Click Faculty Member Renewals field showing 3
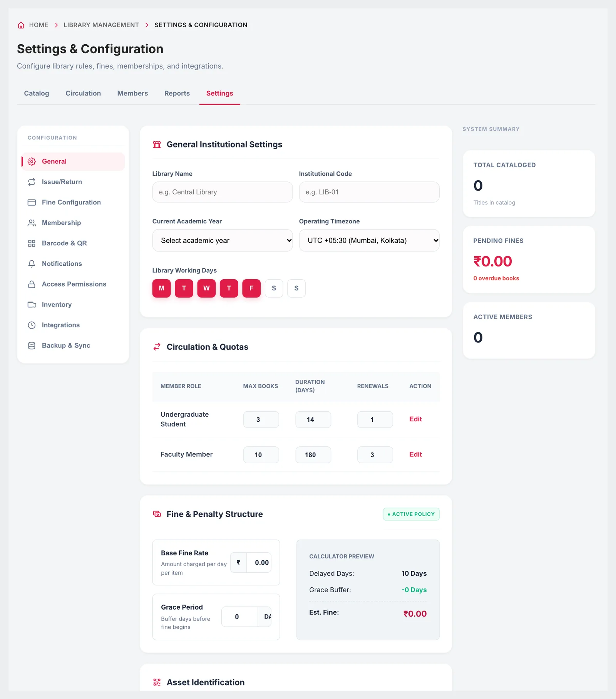Screen dimensions: 616x699 click(x=375, y=455)
